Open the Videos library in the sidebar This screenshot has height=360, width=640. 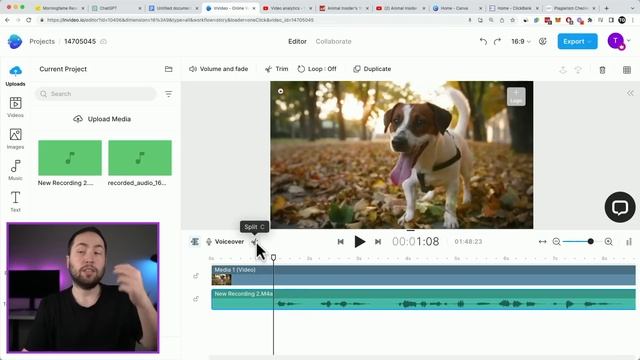tap(16, 107)
